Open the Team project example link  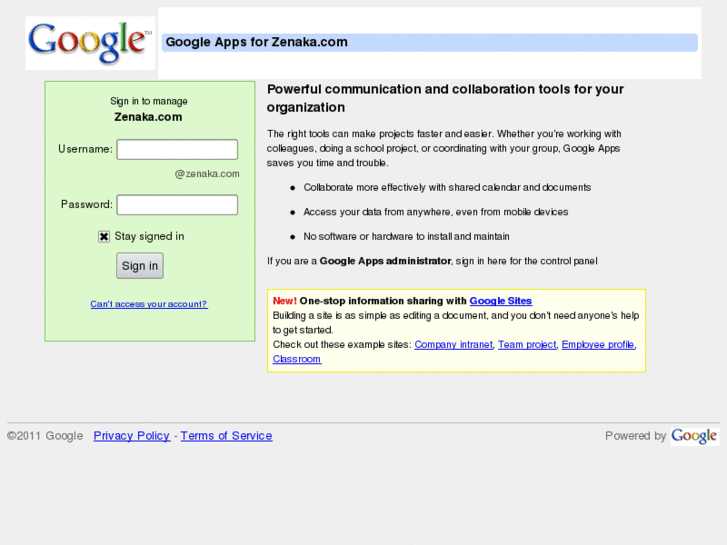tap(527, 345)
